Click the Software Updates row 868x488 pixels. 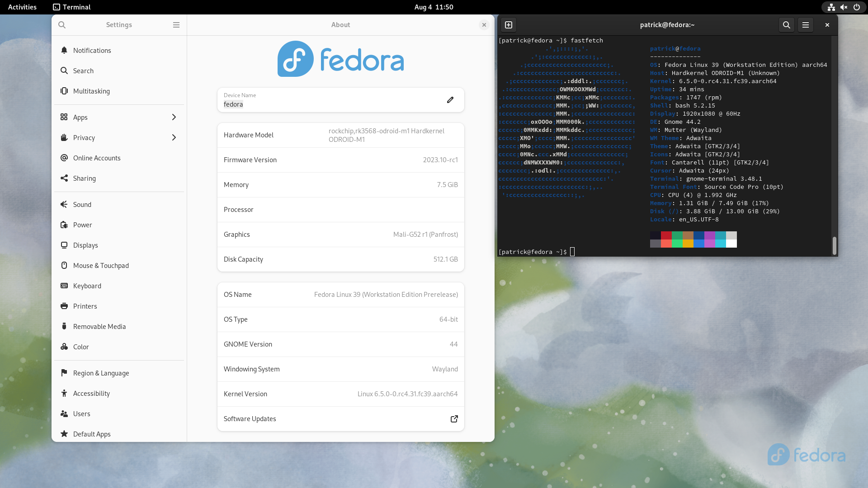coord(341,419)
